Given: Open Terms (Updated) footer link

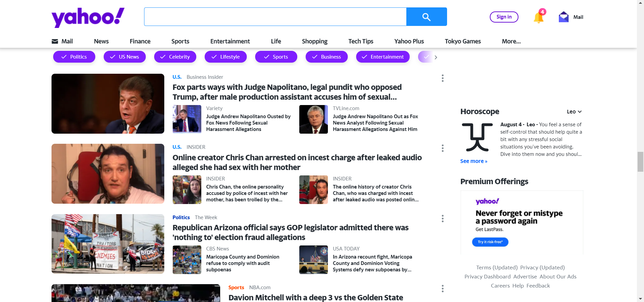Looking at the screenshot, I should [x=497, y=268].
